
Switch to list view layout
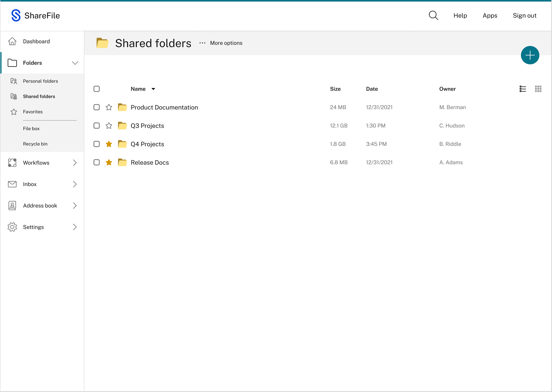point(522,89)
